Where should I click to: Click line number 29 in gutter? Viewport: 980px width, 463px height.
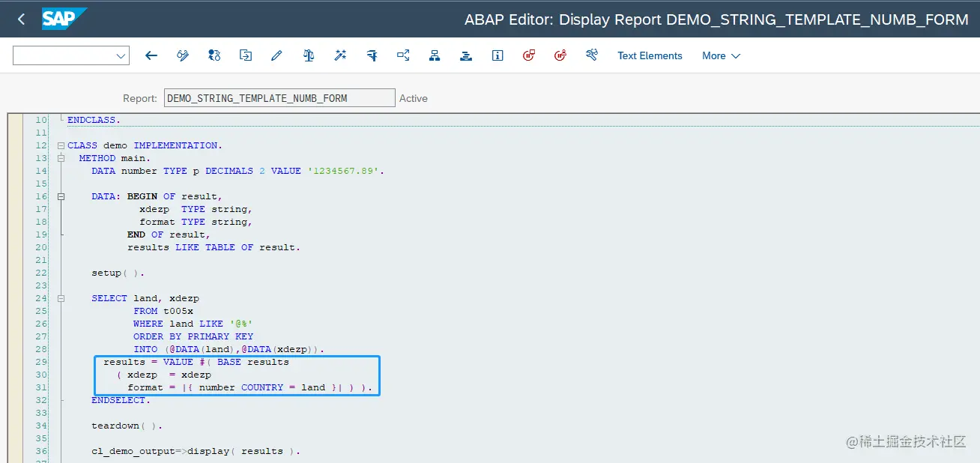coord(40,362)
